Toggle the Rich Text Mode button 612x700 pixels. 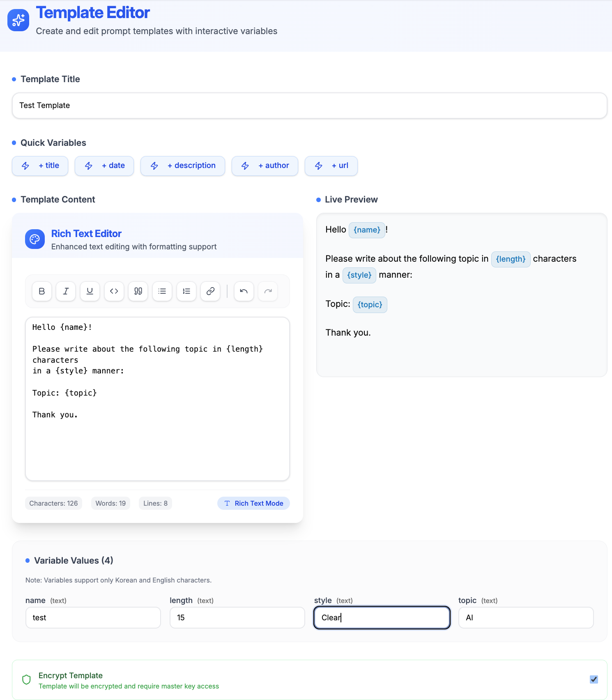(x=253, y=503)
